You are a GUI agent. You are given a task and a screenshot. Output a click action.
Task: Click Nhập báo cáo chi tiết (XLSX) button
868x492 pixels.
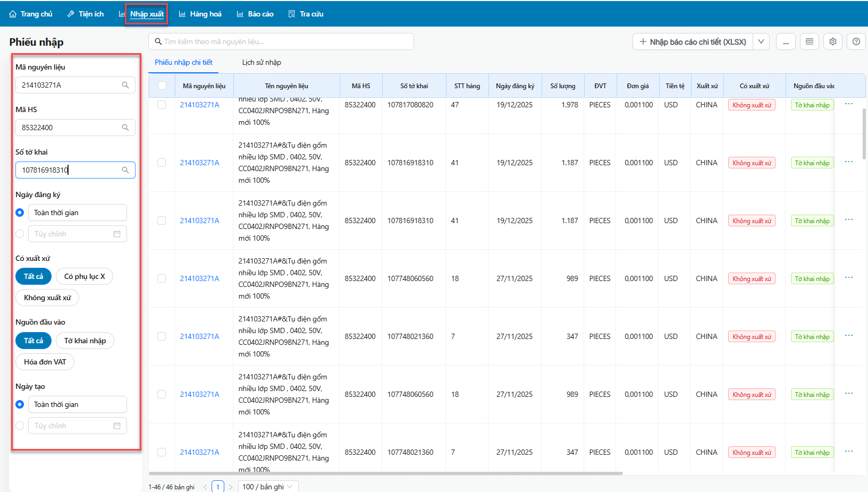(x=693, y=41)
